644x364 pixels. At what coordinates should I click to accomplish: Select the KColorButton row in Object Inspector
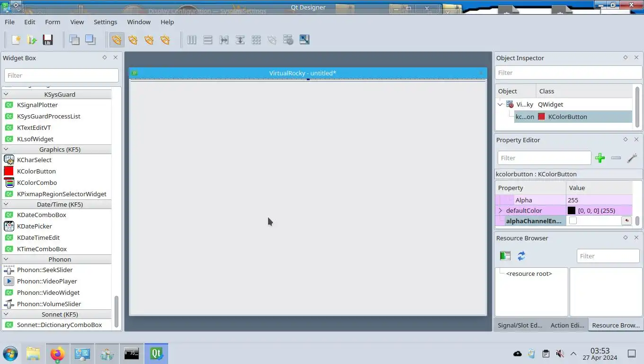pyautogui.click(x=573, y=117)
